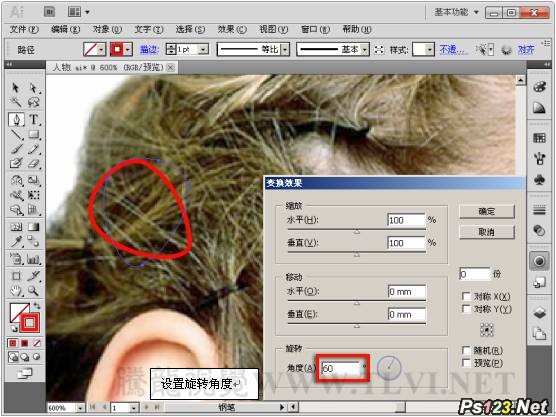Click the vertical move slider handle

[357, 326]
